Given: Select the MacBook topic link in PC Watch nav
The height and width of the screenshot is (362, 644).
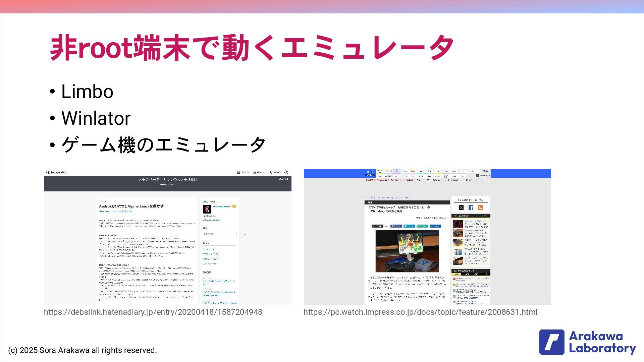Looking at the screenshot, I should point(409,180).
